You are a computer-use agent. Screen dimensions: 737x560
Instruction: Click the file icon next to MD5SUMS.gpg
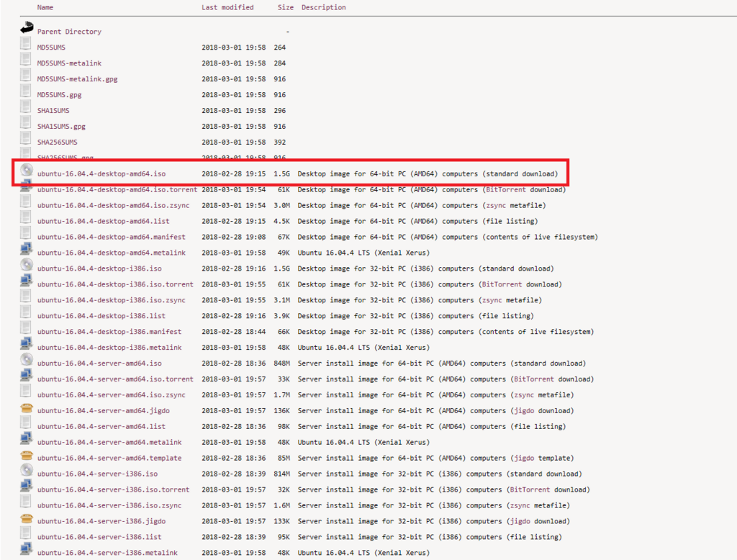(x=26, y=91)
